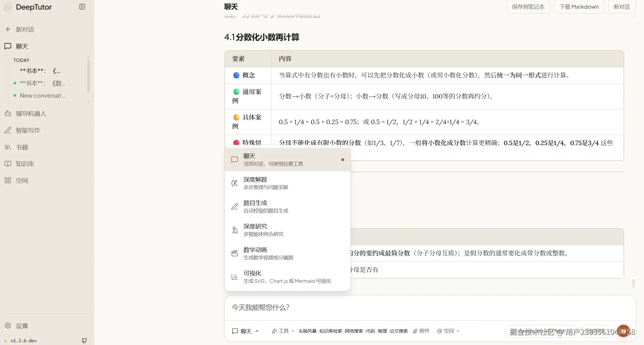Click the conversation list scrollbar in the sidebar

[88, 75]
